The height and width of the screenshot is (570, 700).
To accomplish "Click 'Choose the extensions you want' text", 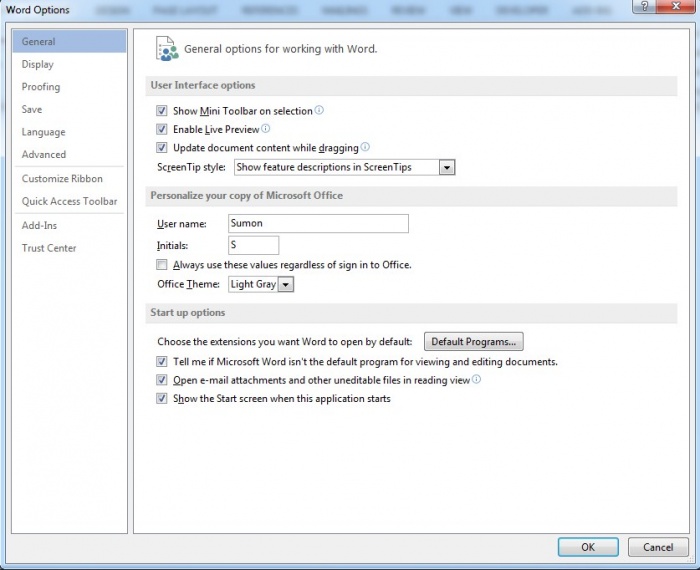I will [285, 342].
